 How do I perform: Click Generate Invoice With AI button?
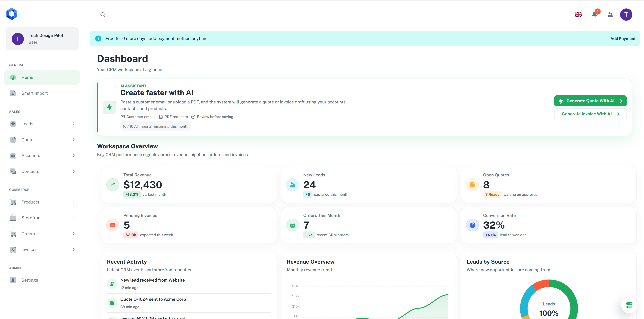tap(590, 114)
